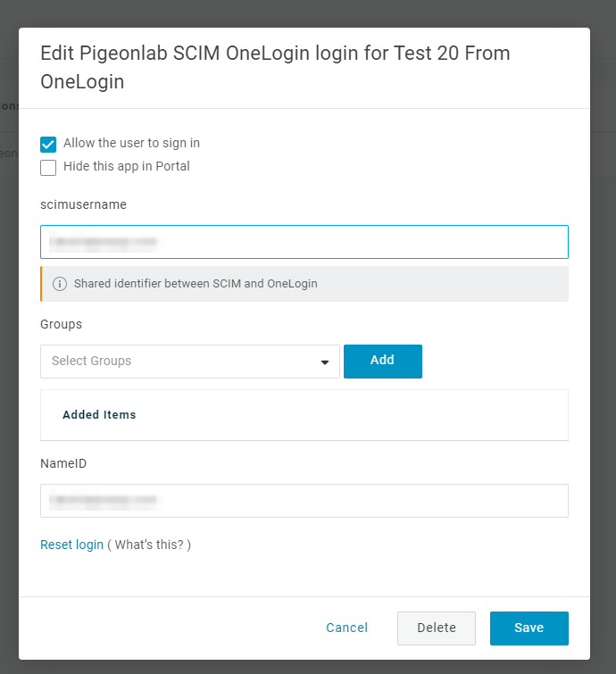Open the Select Groups dropdown
The height and width of the screenshot is (674, 616).
[190, 361]
